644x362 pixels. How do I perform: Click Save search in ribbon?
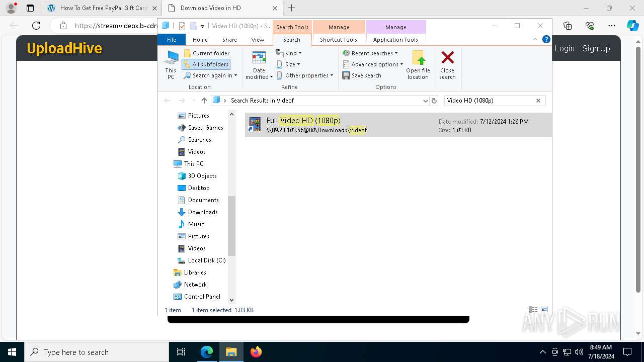click(x=362, y=75)
